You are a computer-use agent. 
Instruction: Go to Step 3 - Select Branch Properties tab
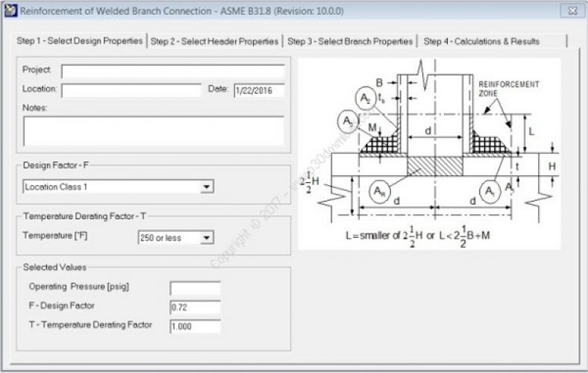350,42
